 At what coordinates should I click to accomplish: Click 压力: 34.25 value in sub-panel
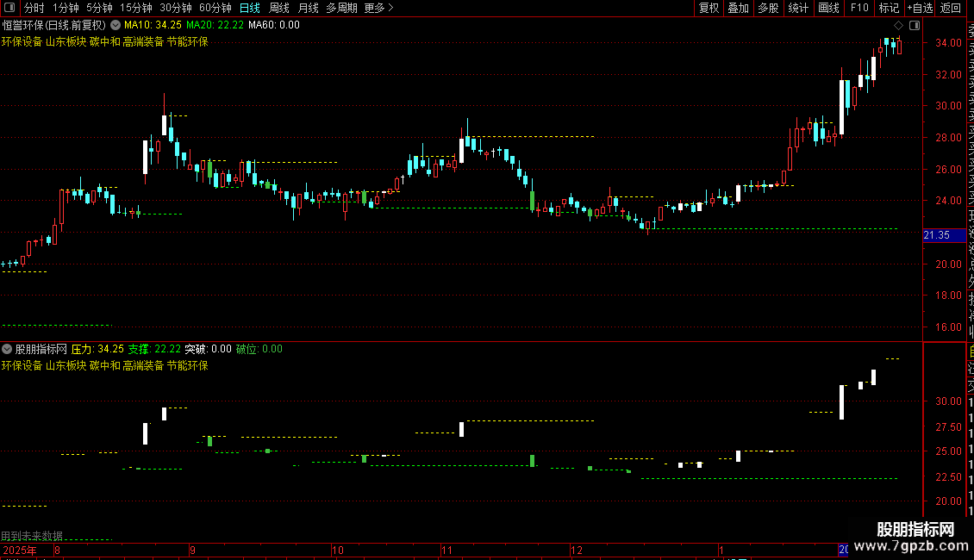[97, 350]
